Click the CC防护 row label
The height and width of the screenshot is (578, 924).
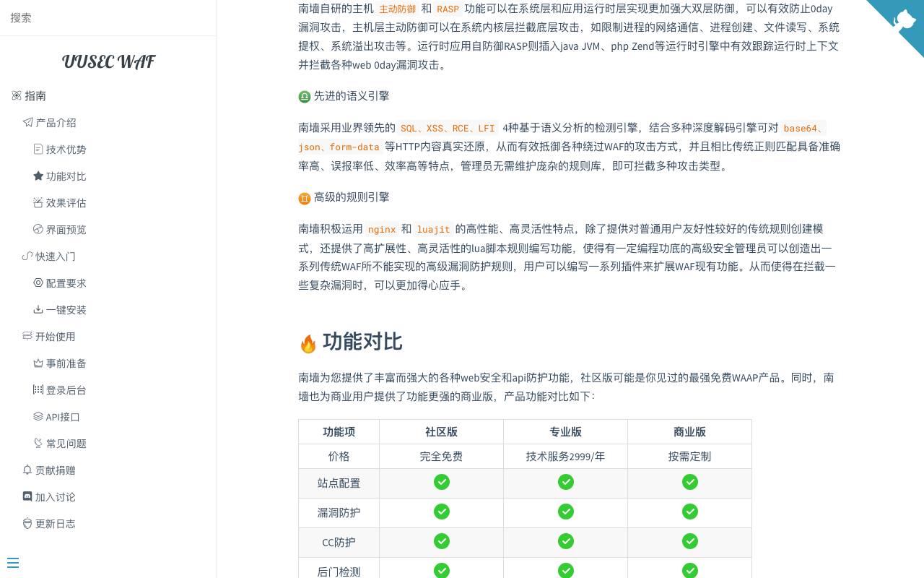(x=339, y=542)
